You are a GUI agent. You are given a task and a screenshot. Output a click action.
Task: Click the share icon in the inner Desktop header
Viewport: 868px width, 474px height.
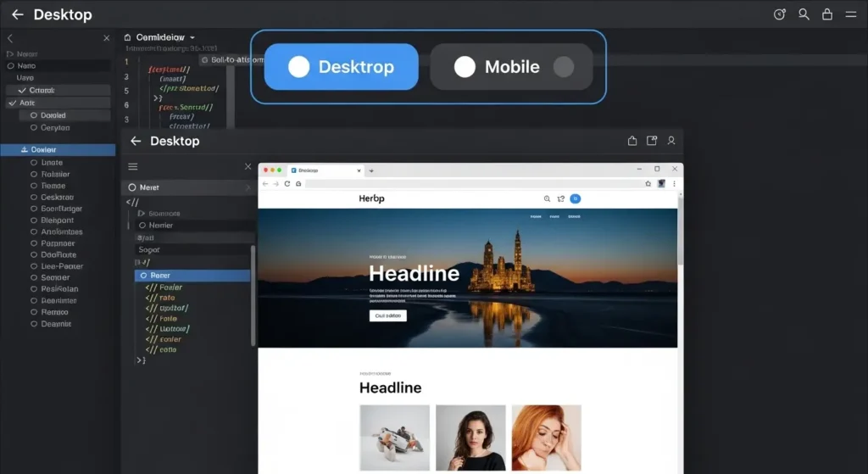[632, 141]
